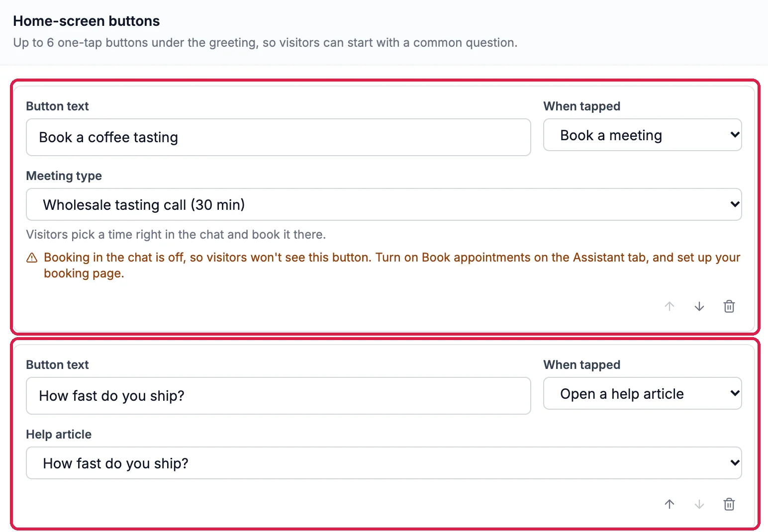The image size is (768, 532).
Task: Click Button text label above How fast do you ship
Action: pyautogui.click(x=58, y=365)
